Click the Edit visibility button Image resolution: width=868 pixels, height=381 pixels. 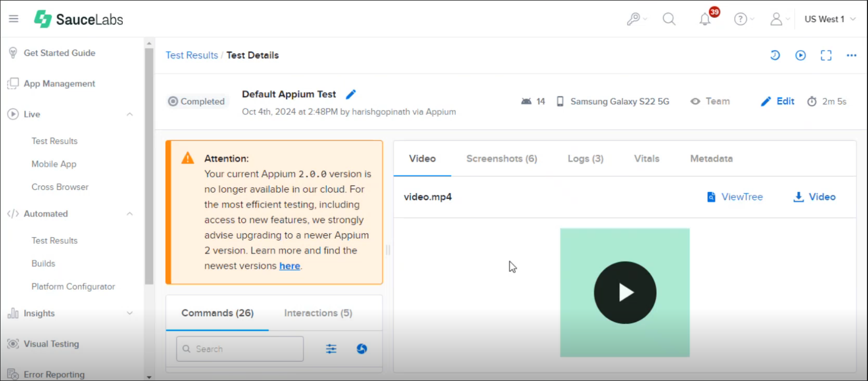(x=778, y=101)
